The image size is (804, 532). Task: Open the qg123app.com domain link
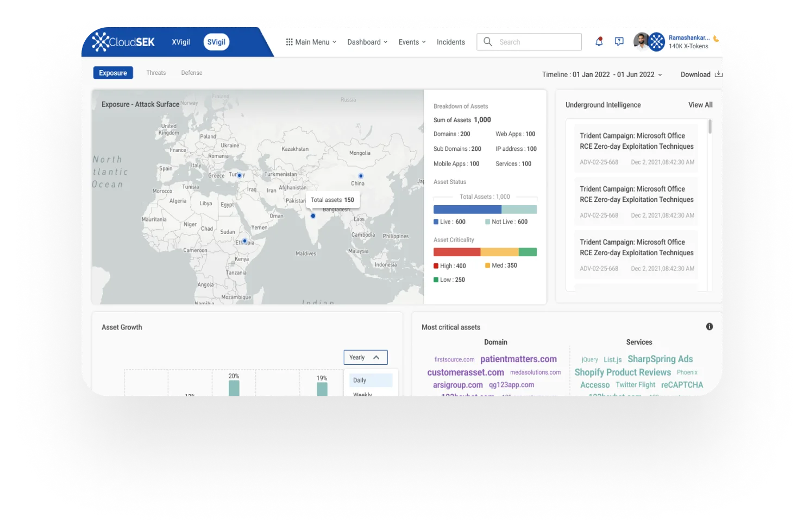511,385
